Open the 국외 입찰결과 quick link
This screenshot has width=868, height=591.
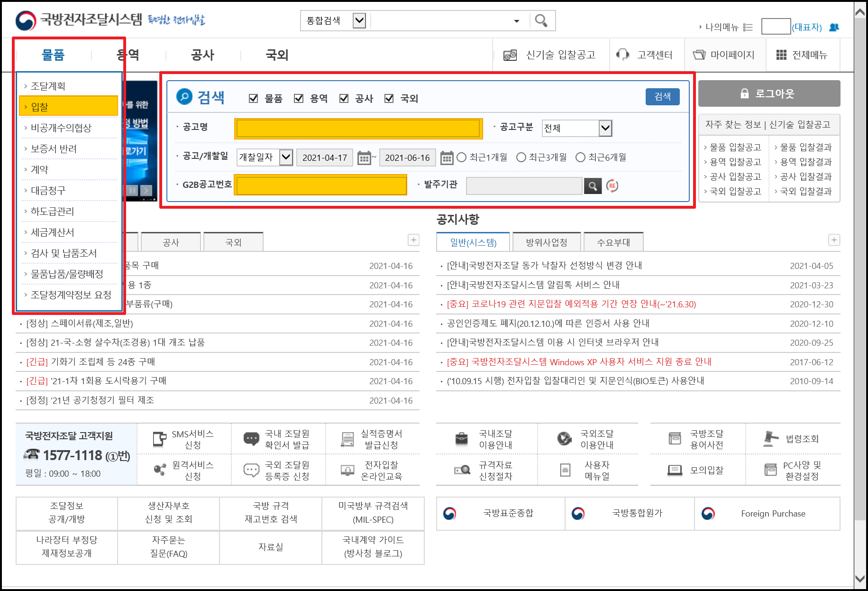pyautogui.click(x=806, y=192)
